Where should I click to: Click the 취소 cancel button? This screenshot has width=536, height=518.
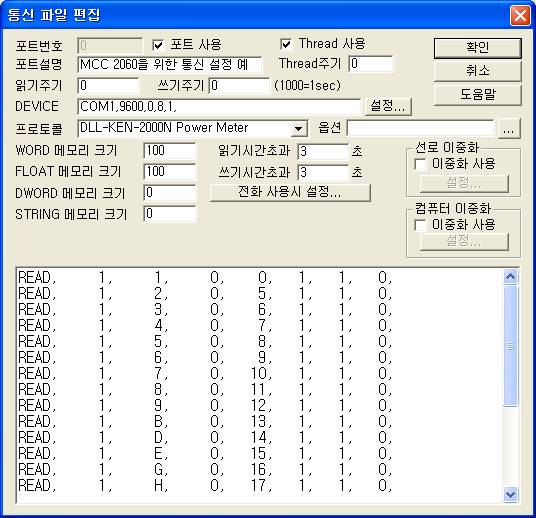(x=478, y=71)
